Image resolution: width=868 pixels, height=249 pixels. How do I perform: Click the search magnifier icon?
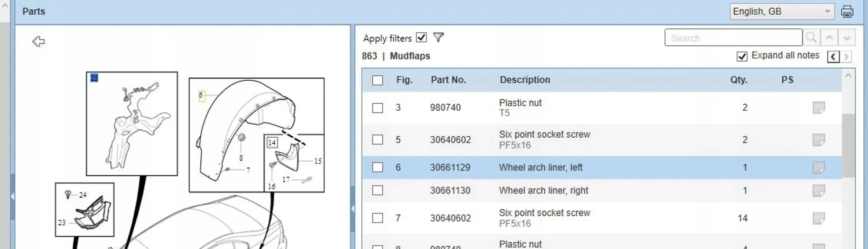811,38
